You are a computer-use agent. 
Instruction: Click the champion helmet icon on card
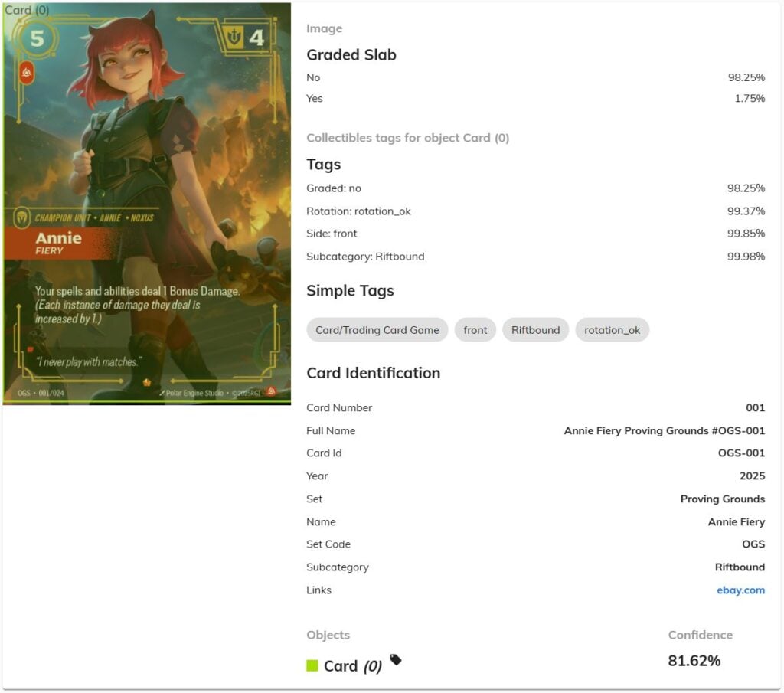(x=22, y=217)
